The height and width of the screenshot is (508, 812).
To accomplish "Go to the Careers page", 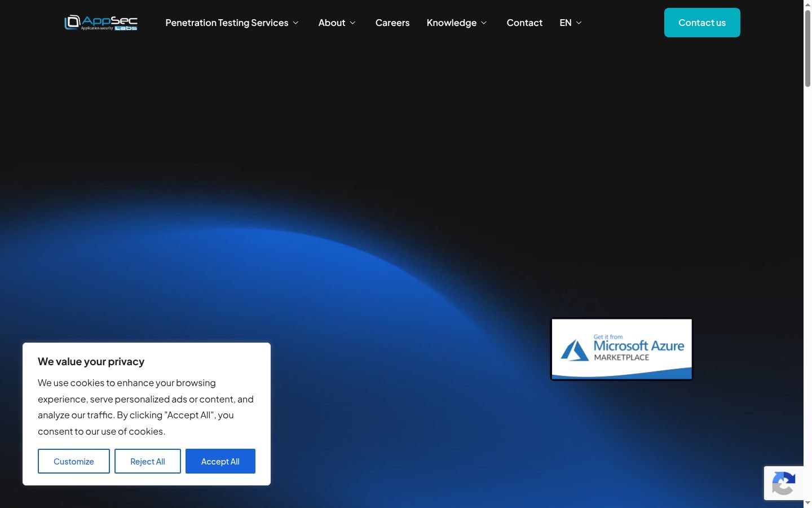I will [392, 23].
